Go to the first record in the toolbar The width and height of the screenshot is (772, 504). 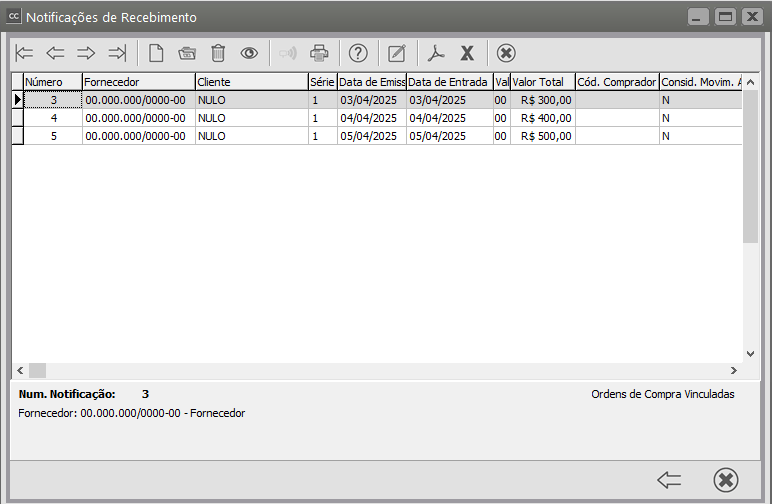(x=25, y=53)
